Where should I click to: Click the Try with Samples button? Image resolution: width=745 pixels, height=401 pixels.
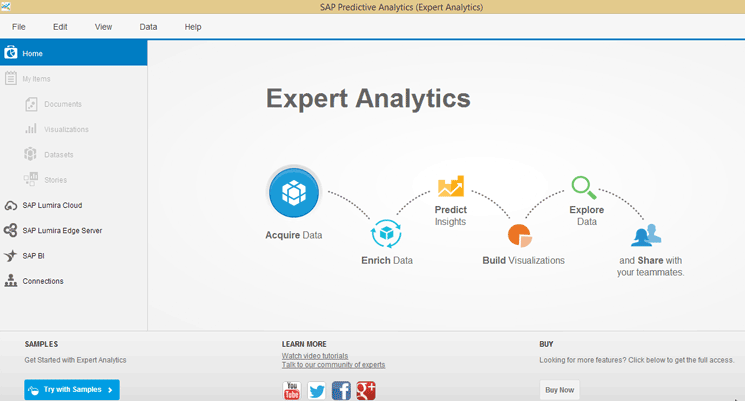(x=72, y=390)
